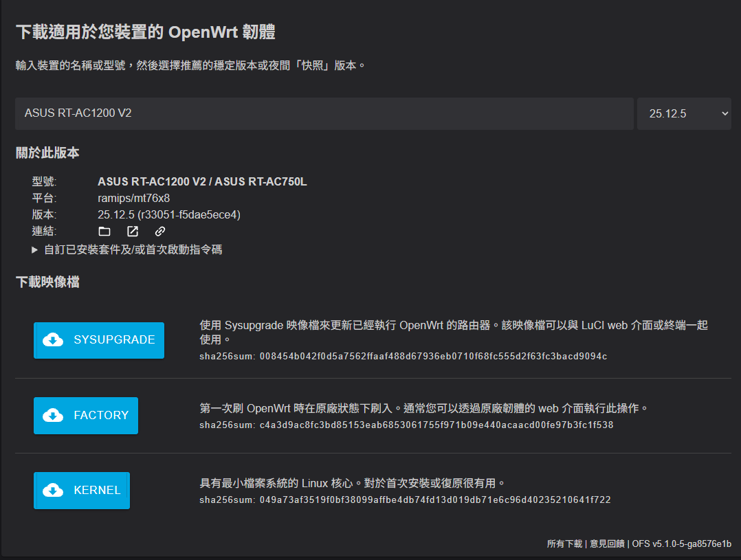Image resolution: width=741 pixels, height=560 pixels.
Task: Select the KERNEL sha256sum text
Action: [405, 500]
